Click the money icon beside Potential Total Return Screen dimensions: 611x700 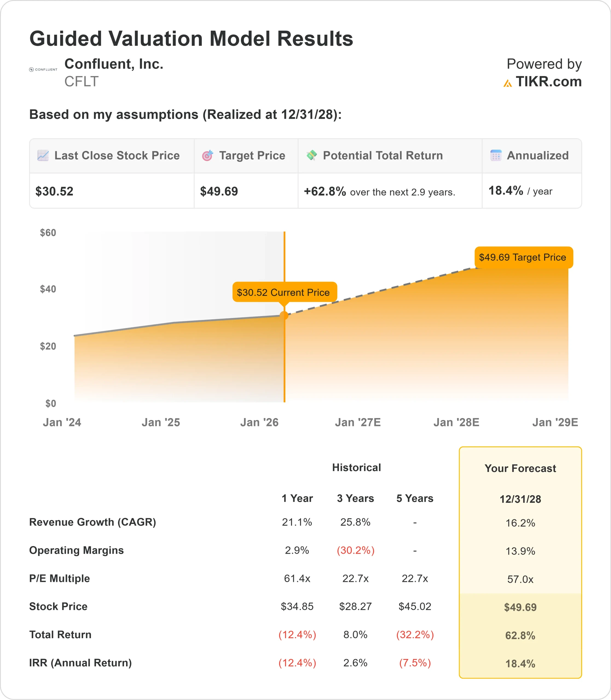pyautogui.click(x=311, y=155)
